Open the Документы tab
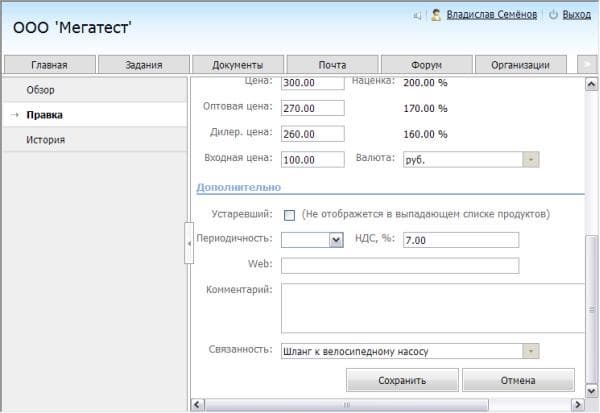600x413 pixels. click(238, 65)
